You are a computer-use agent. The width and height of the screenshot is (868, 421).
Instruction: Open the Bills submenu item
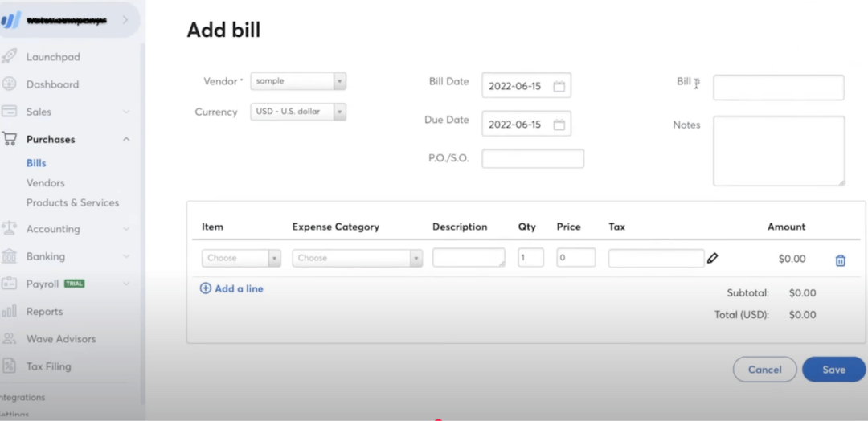pyautogui.click(x=36, y=163)
